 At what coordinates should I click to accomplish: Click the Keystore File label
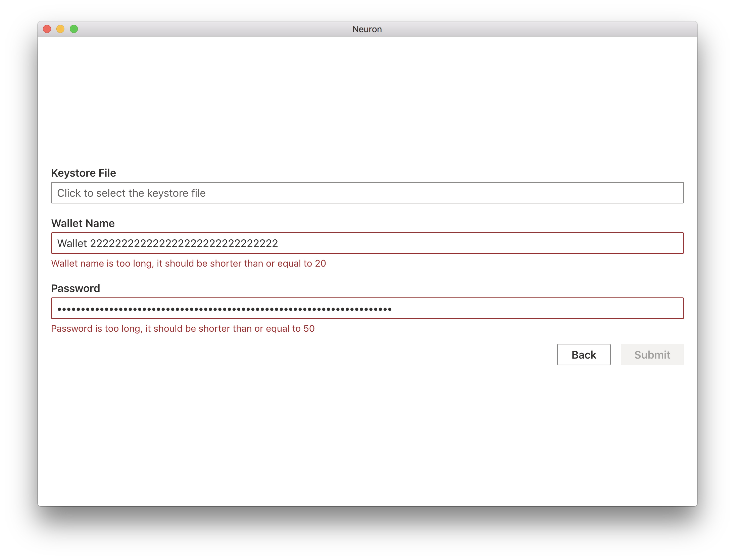point(84,173)
